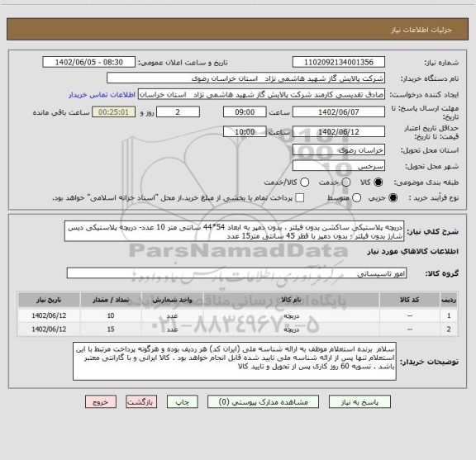This screenshot has height=460, width=476.
Task: Click دریچه item name in row 2
Action: (291, 330)
